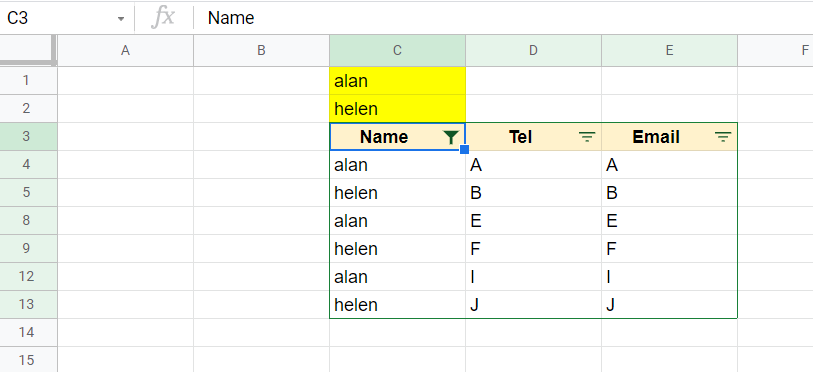Viewport: 813px width, 372px height.
Task: Select column D header
Action: pos(534,50)
